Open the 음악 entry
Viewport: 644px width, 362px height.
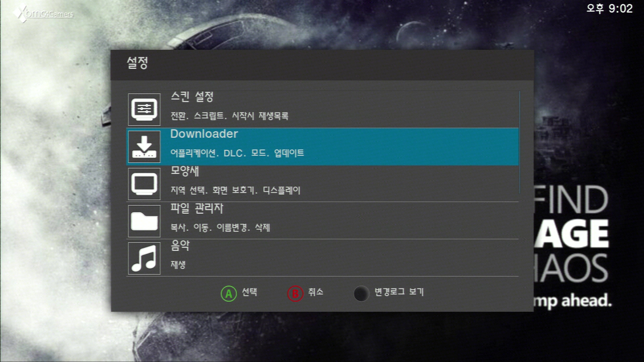click(x=322, y=258)
